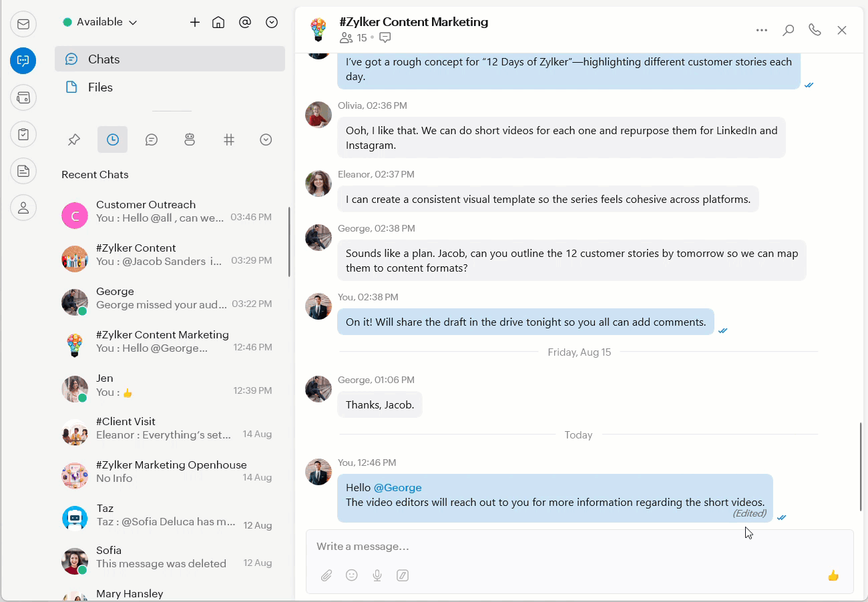The image size is (868, 602).
Task: Click Taz bot avatar
Action: (75, 519)
